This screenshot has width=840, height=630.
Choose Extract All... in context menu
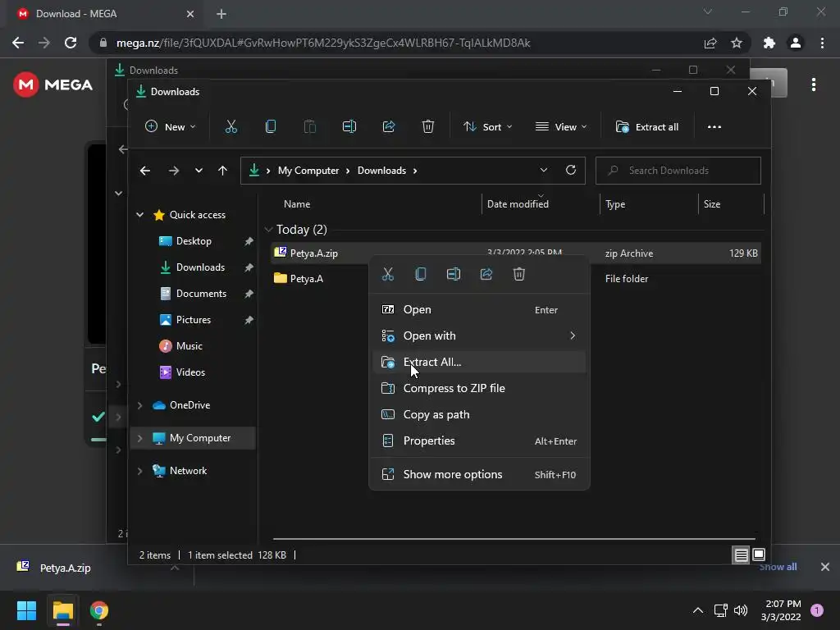click(479, 362)
